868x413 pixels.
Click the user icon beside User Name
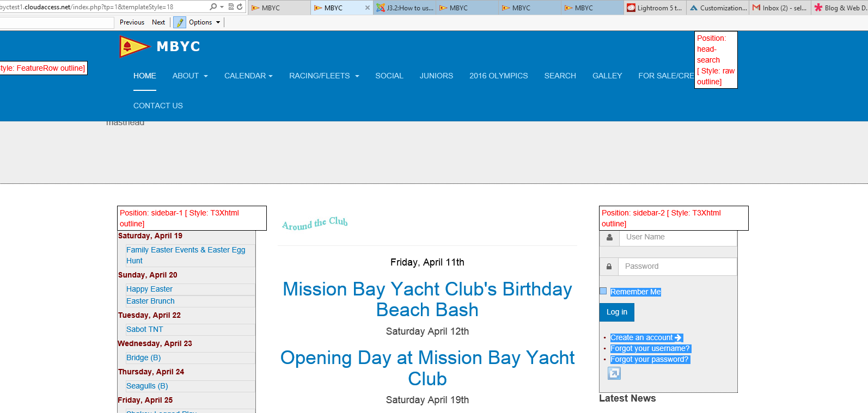pyautogui.click(x=609, y=237)
